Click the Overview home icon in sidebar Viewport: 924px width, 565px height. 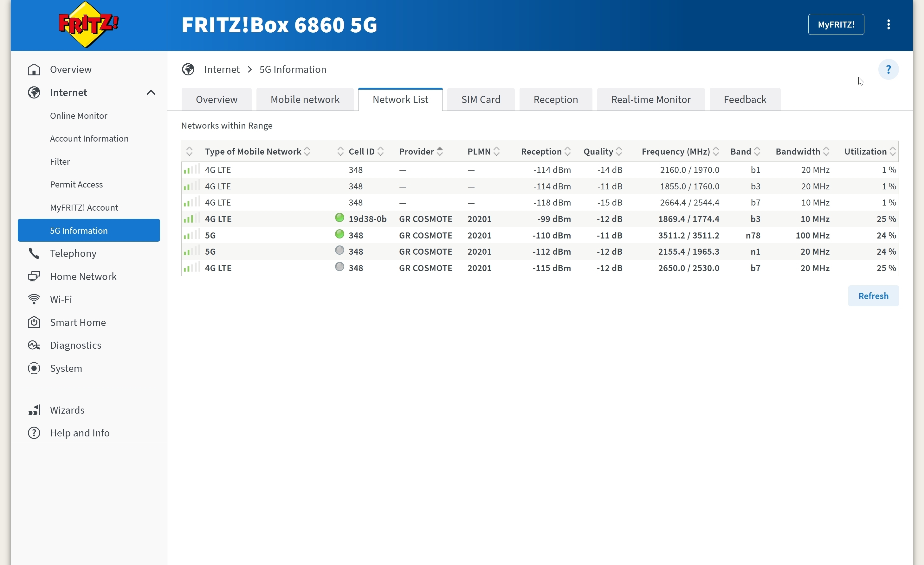point(34,69)
